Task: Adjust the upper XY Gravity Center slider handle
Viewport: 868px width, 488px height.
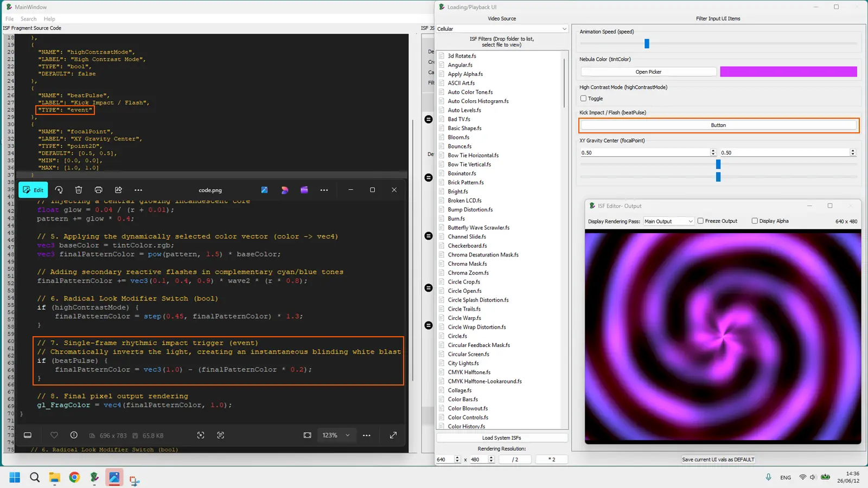Action: [718, 164]
